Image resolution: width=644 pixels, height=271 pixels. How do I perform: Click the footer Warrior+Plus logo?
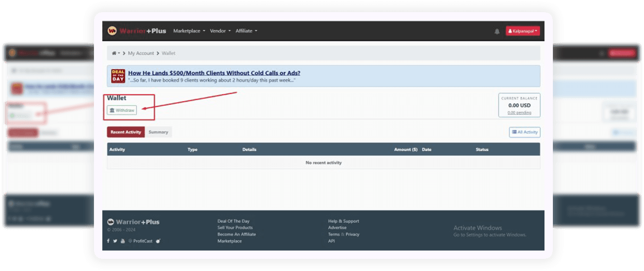click(133, 222)
